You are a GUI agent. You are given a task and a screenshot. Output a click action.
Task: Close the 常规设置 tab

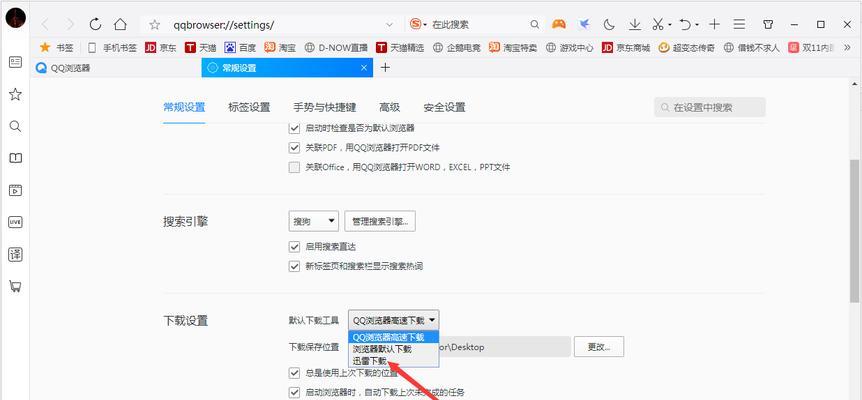point(363,68)
